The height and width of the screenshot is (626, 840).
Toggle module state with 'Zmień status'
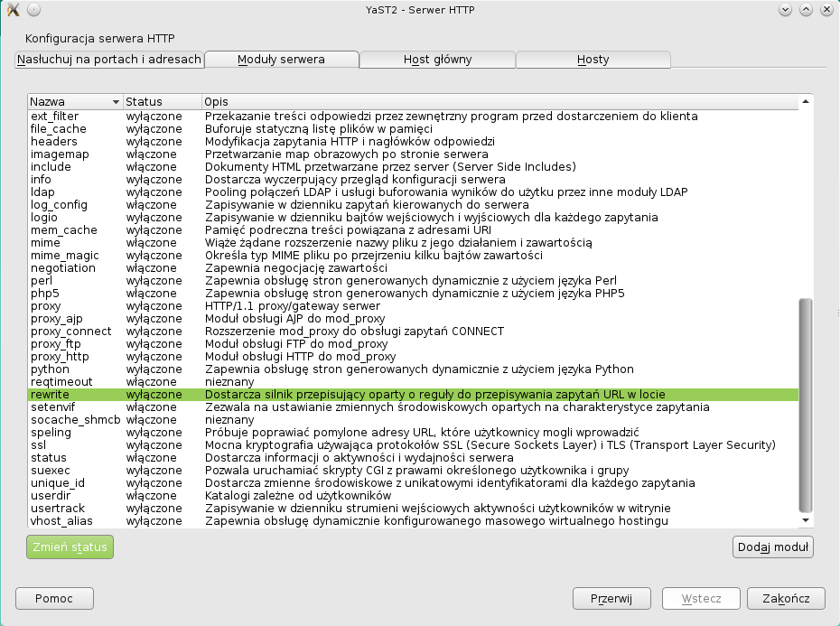click(x=70, y=547)
